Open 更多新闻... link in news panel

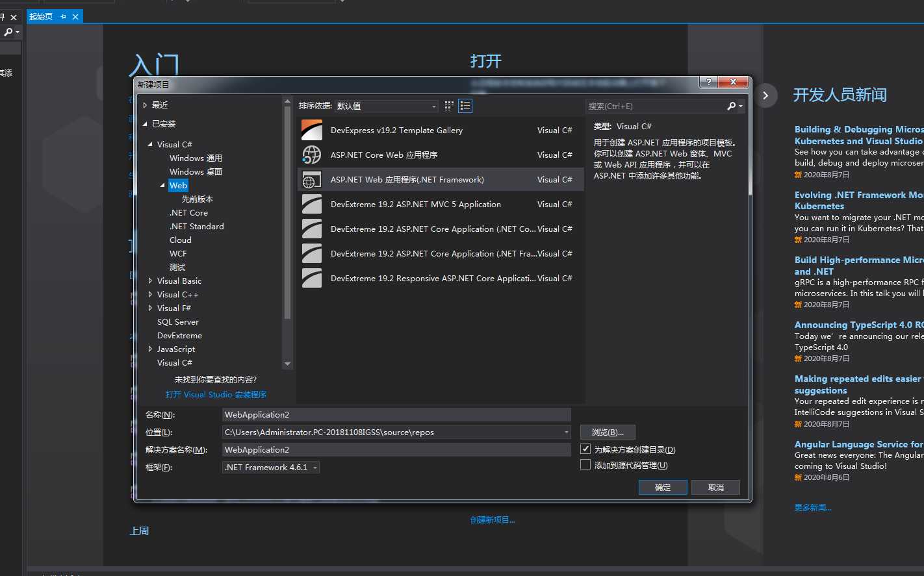[x=813, y=507]
